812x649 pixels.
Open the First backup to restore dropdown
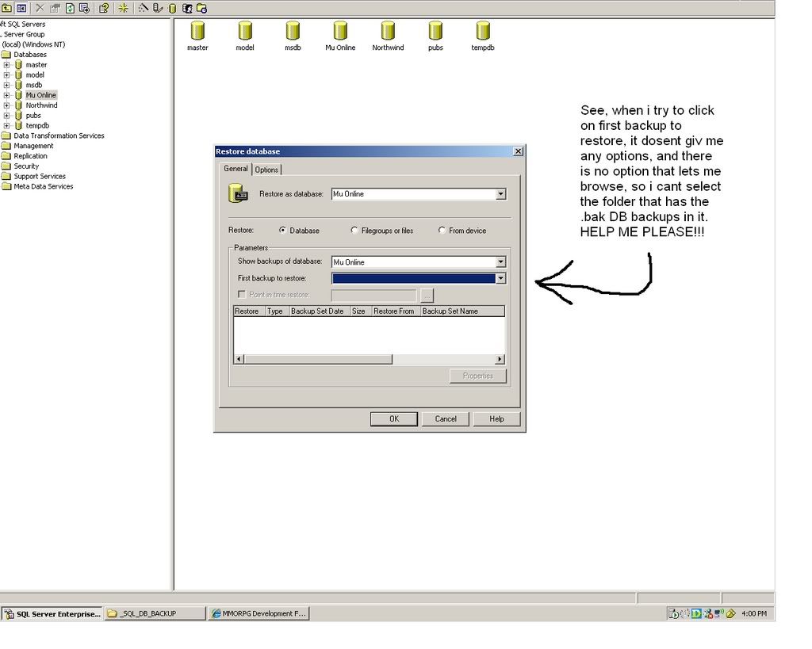[x=500, y=278]
